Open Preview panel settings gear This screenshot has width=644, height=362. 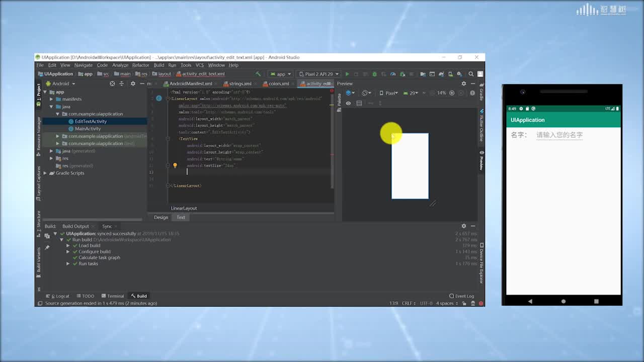[464, 83]
